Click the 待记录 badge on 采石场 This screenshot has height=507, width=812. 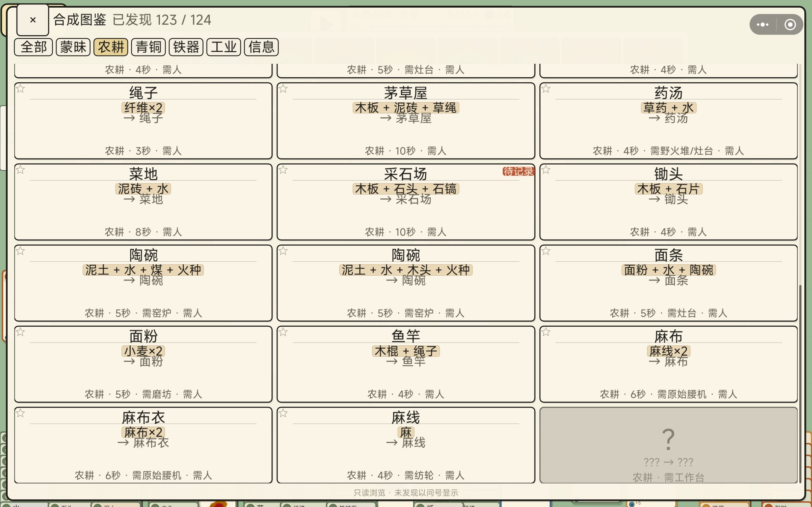pos(518,171)
